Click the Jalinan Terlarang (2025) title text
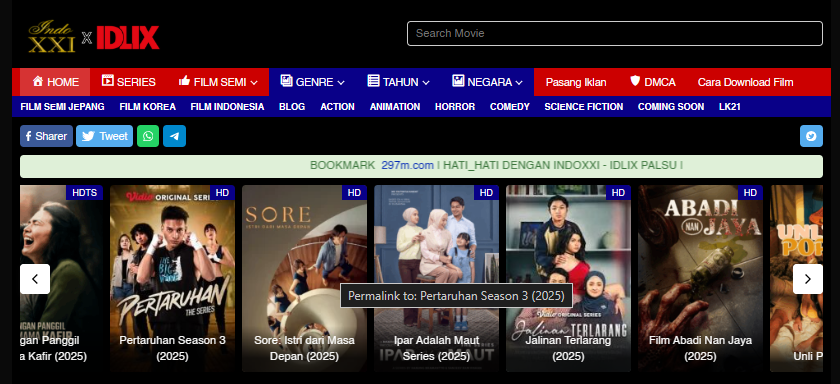Viewport: 840px width, 384px height. click(x=568, y=348)
